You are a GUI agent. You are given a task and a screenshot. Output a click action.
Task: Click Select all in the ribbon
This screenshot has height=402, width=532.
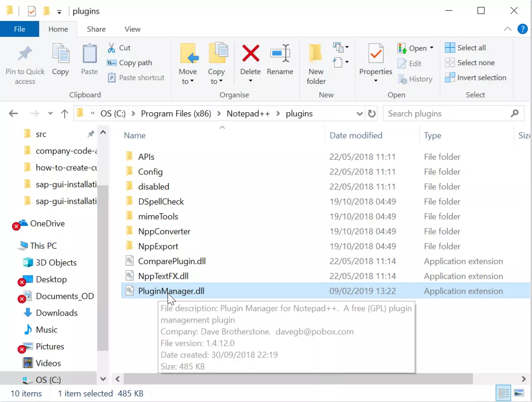(465, 47)
